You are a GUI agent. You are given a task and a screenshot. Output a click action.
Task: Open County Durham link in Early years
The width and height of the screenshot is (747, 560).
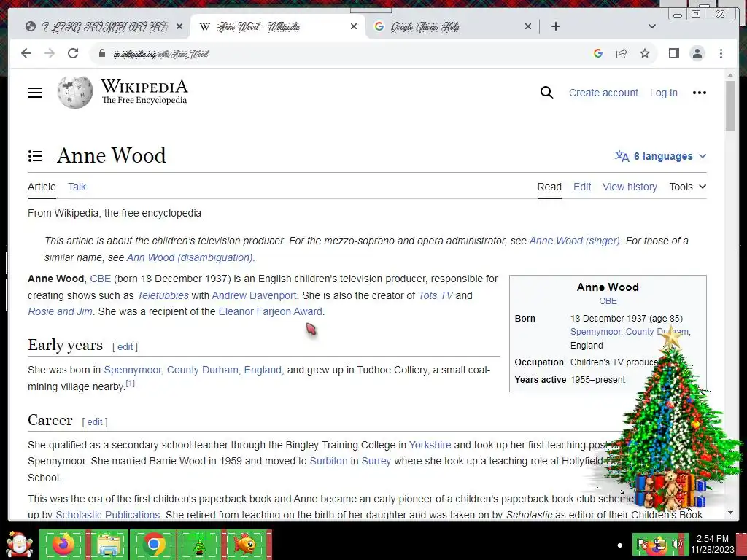pyautogui.click(x=203, y=370)
